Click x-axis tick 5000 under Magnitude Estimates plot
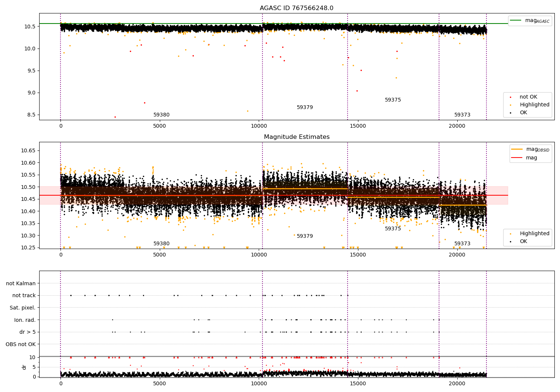This screenshot has height=392, width=560. [x=160, y=255]
